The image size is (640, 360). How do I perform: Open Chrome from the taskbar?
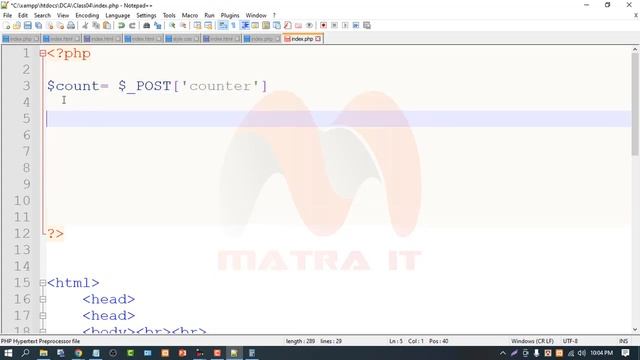coord(78,353)
